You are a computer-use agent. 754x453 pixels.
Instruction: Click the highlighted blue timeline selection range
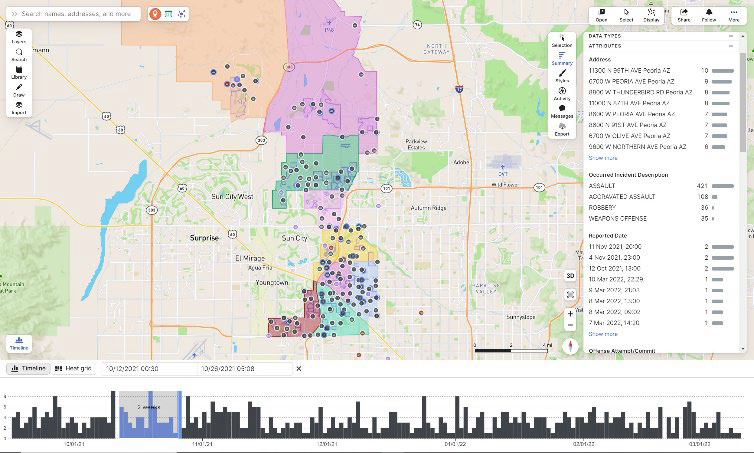pos(149,412)
